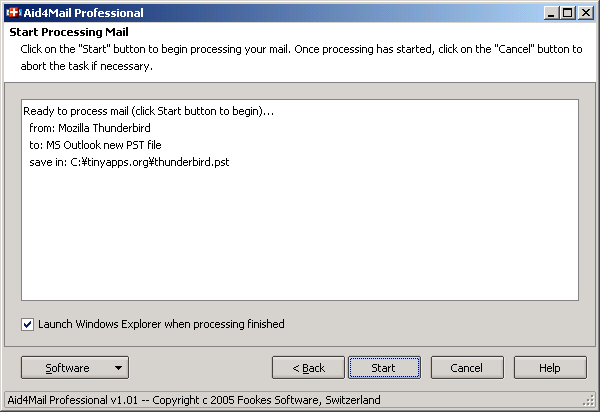This screenshot has width=600, height=412.
Task: Go back with the Back button
Action: click(x=308, y=368)
